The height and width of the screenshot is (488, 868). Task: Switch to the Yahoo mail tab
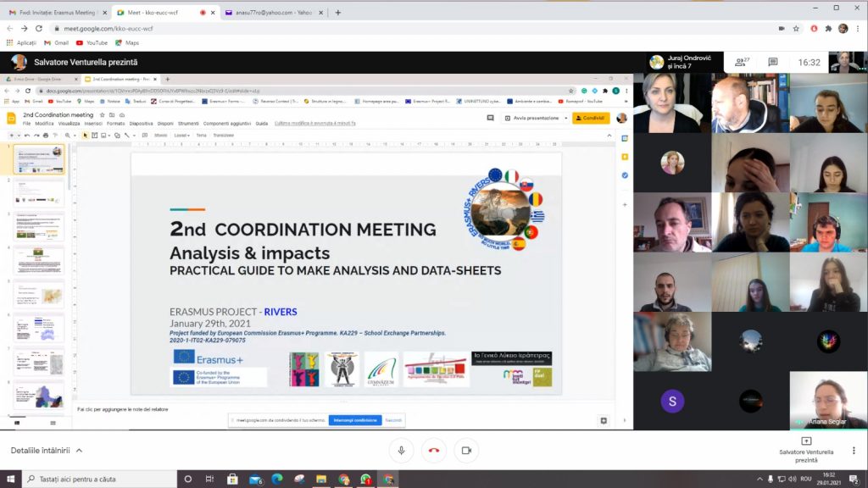[270, 13]
